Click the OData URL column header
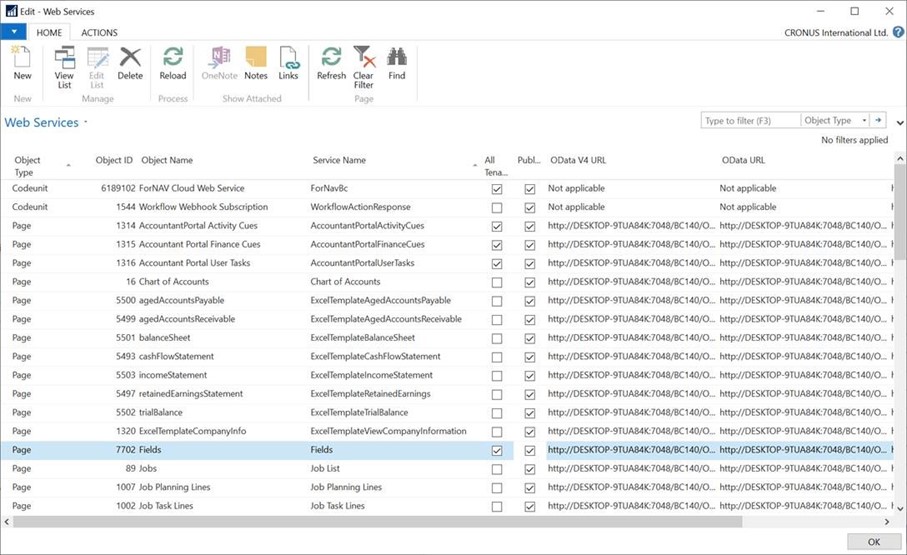The width and height of the screenshot is (907, 555). [x=743, y=160]
